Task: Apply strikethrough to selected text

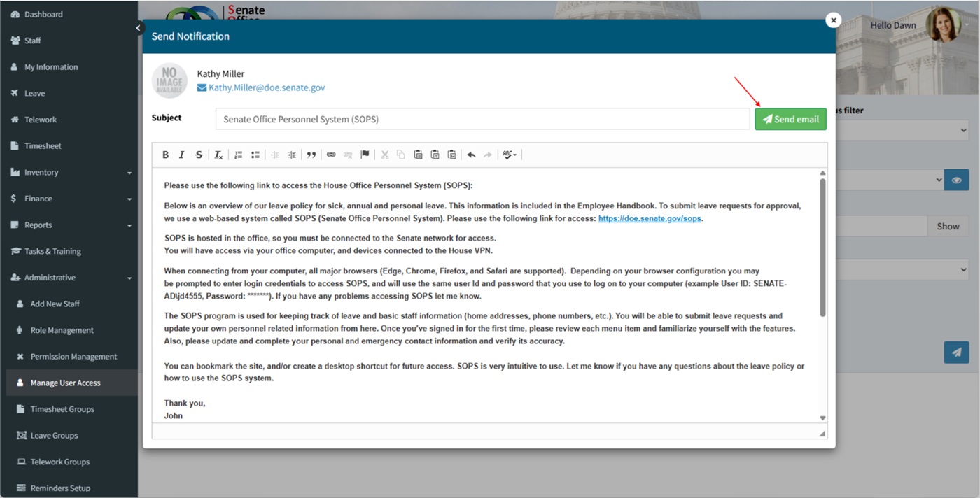Action: tap(199, 155)
